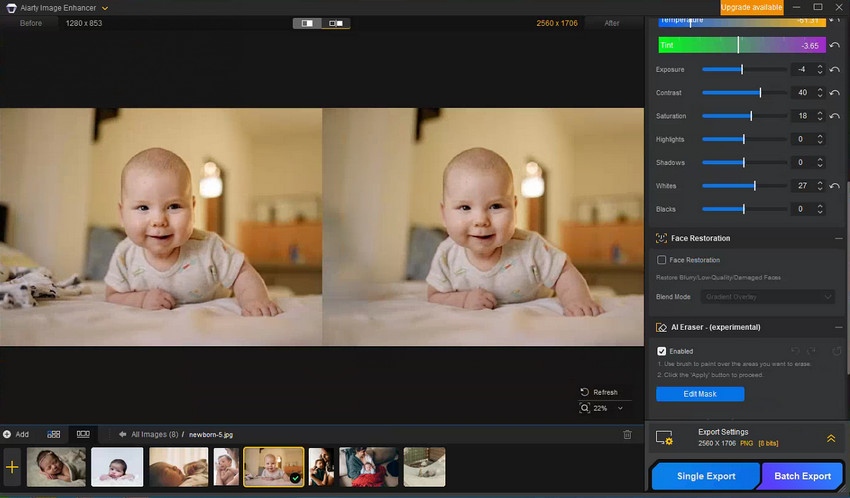This screenshot has width=850, height=498.
Task: Click on the Saturation slider track
Action: click(743, 116)
